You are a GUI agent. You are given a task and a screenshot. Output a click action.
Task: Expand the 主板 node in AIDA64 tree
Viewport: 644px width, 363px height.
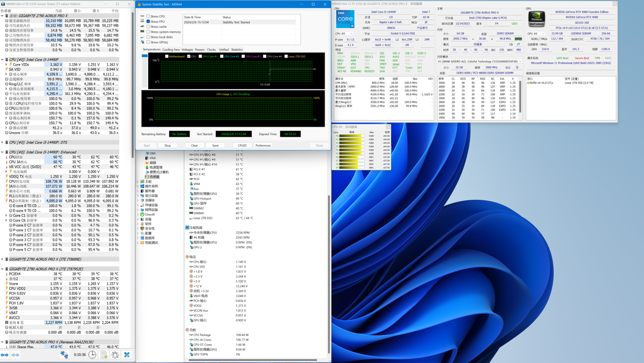click(x=138, y=181)
